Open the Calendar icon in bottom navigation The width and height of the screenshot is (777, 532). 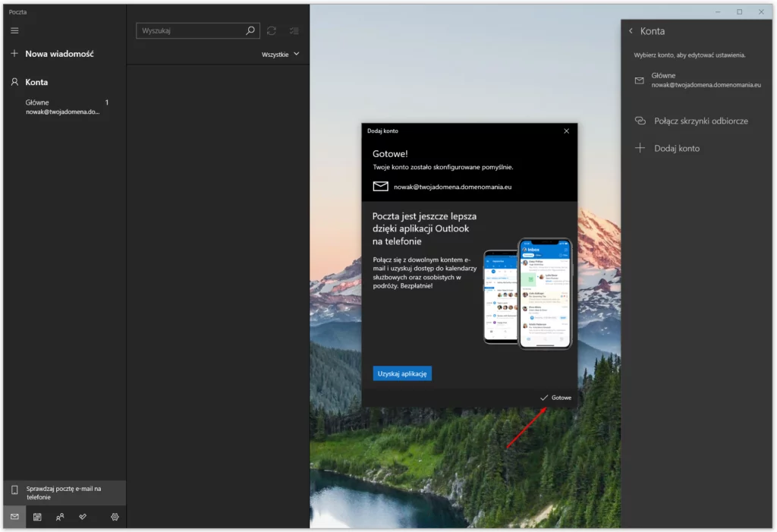pos(37,517)
